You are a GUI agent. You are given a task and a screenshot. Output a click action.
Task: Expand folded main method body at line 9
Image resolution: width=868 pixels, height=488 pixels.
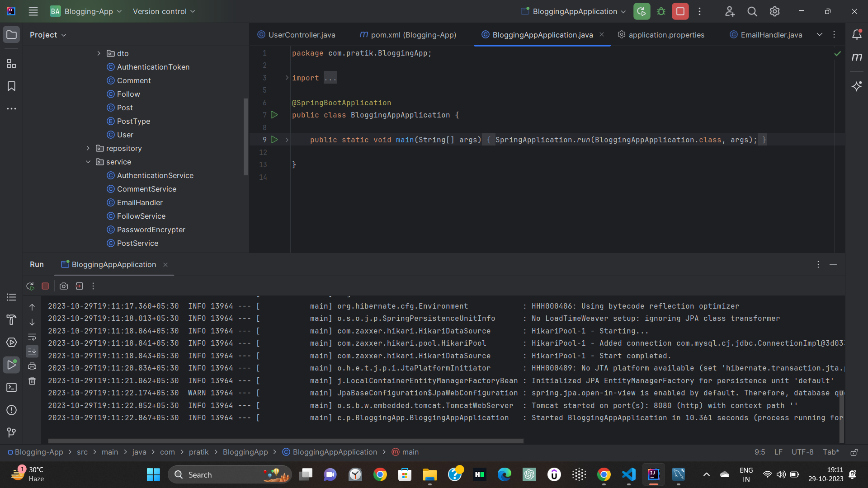(x=287, y=140)
